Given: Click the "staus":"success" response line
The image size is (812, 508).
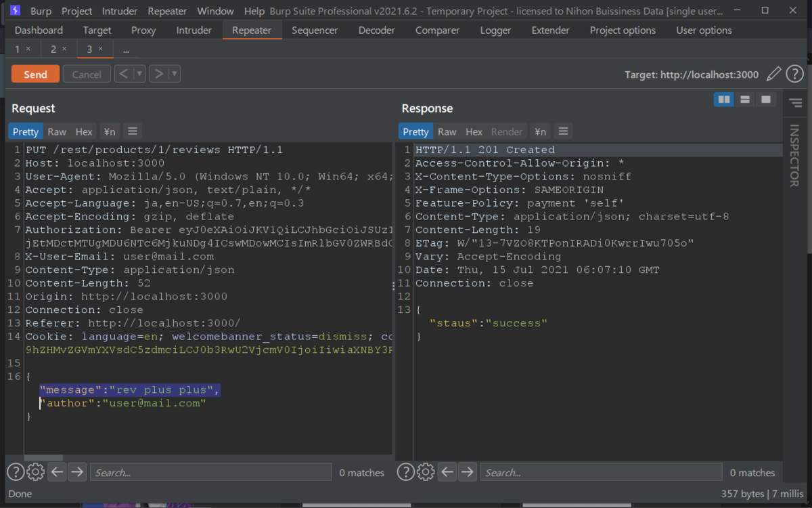Looking at the screenshot, I should (x=488, y=323).
